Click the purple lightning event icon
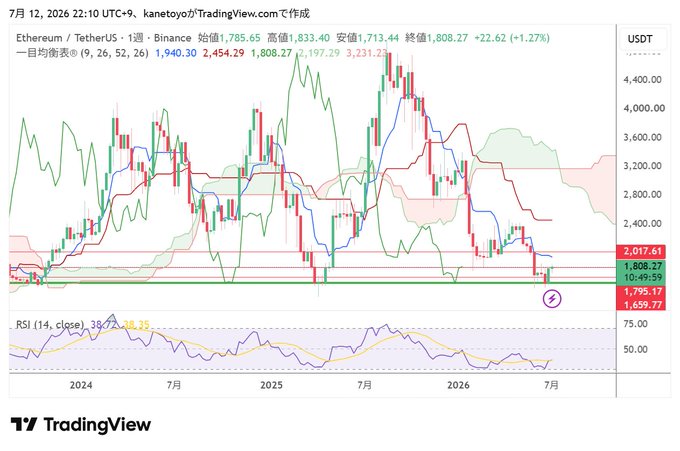The height and width of the screenshot is (451, 680). (552, 298)
